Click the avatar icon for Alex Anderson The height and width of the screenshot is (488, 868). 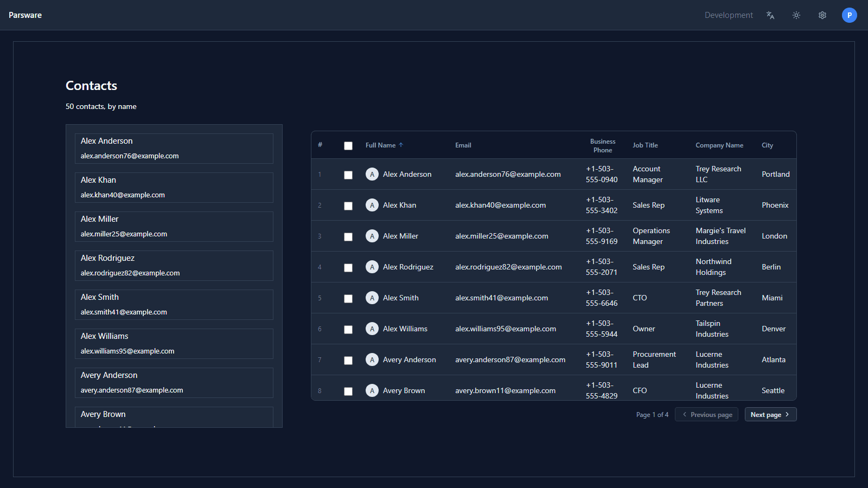372,174
